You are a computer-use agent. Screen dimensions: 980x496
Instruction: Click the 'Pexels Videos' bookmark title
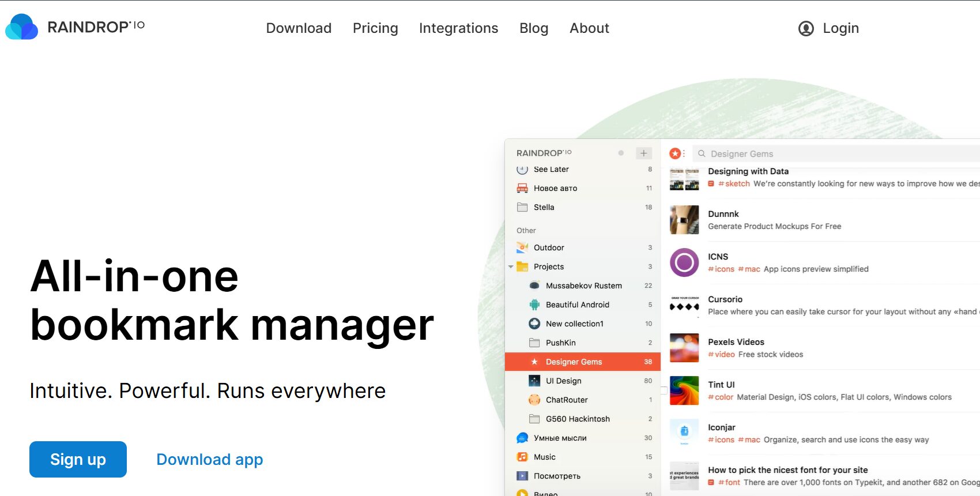point(736,341)
